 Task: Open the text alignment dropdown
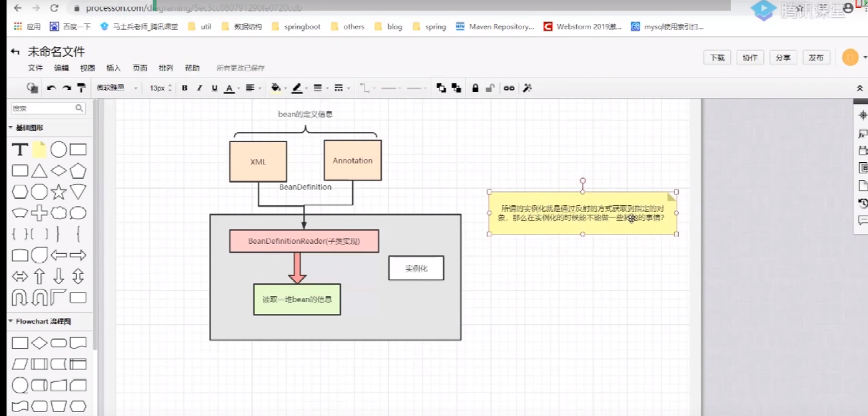(x=252, y=88)
